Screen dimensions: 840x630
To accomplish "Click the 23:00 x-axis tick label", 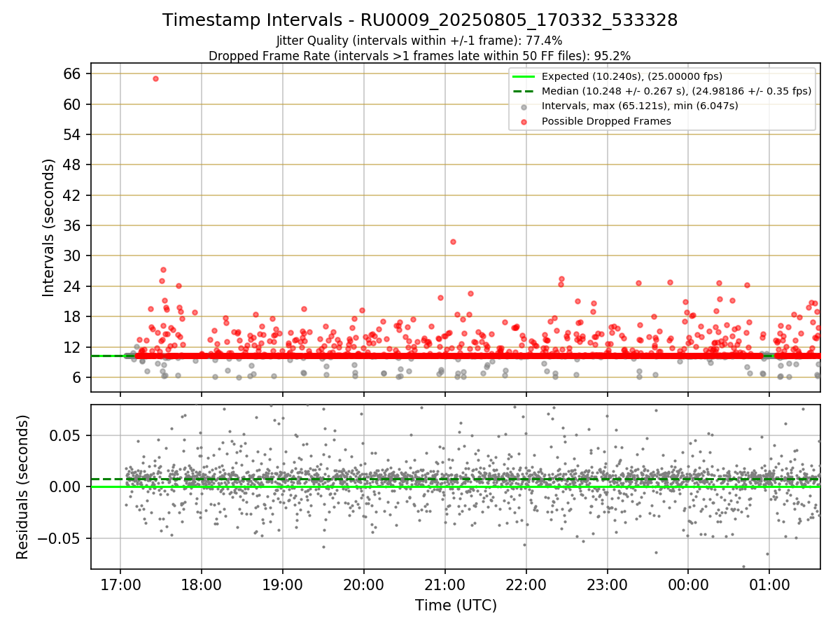I will [x=607, y=584].
